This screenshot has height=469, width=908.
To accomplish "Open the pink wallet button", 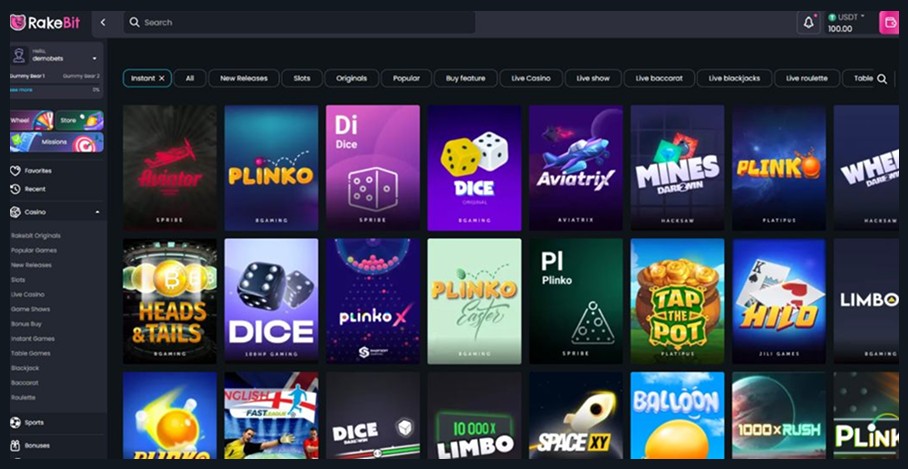I will [888, 23].
